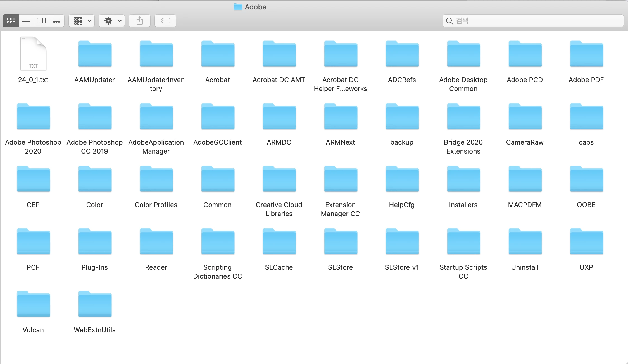The image size is (628, 364).
Task: Click the Adobe folder icon in title
Action: click(238, 7)
